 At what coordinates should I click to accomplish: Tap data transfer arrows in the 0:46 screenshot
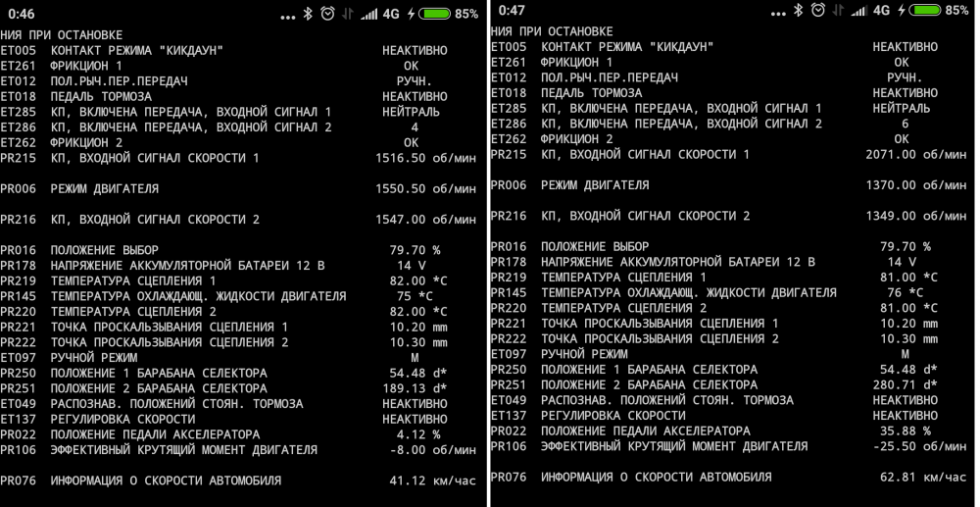click(348, 14)
